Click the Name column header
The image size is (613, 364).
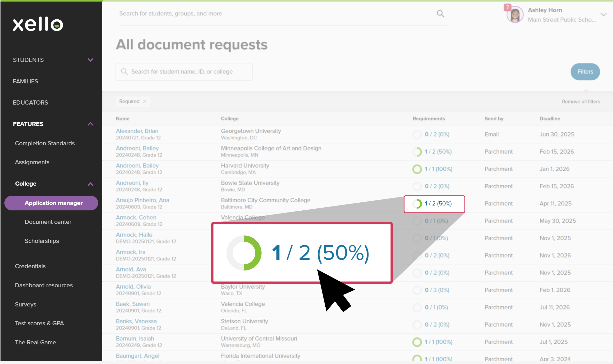123,118
